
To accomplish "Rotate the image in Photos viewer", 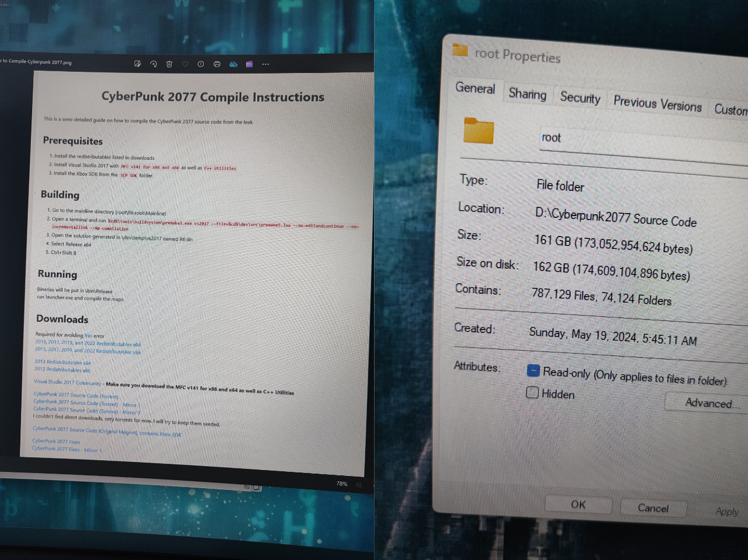I will point(153,64).
